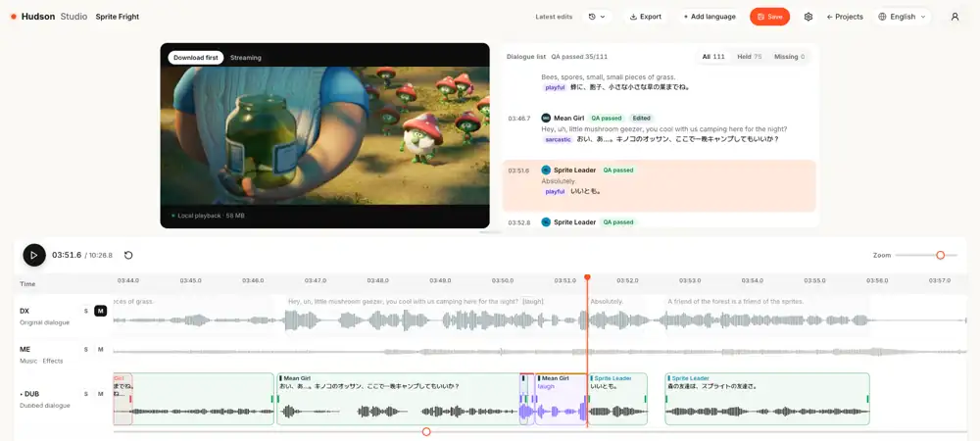Select the Mean Girl キノコのオッサン dub clip
This screenshot has height=441, width=980.
click(398, 399)
